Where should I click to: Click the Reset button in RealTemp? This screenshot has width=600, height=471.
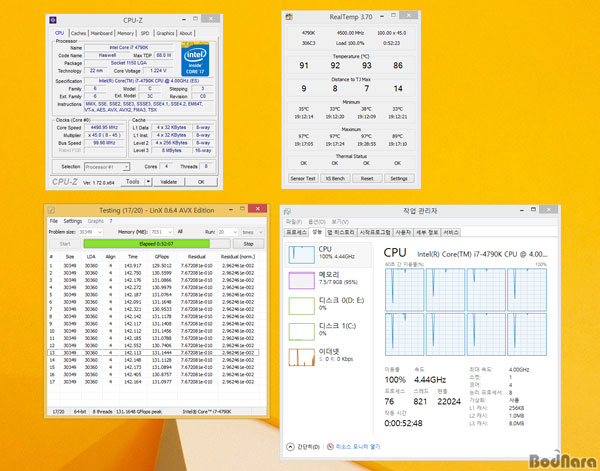(x=367, y=178)
